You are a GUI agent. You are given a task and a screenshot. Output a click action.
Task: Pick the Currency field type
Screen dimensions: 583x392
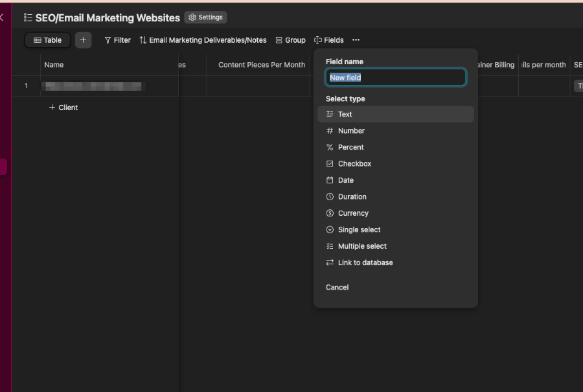(x=353, y=213)
